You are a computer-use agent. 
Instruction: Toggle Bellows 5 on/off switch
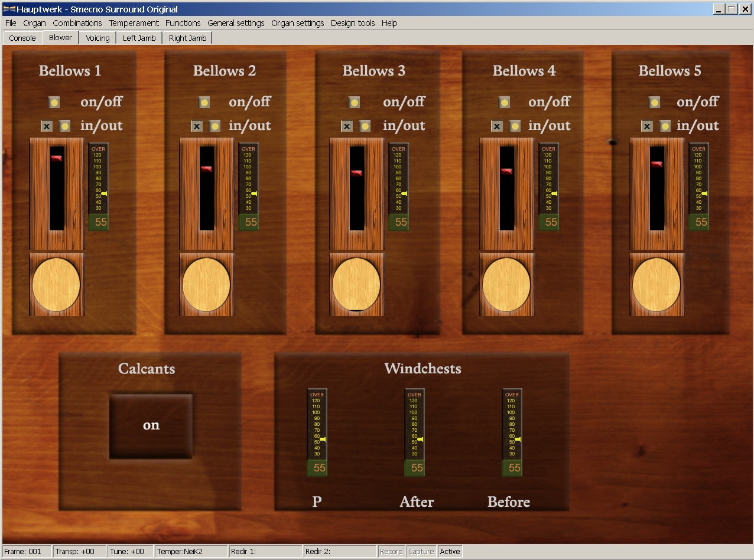(654, 102)
